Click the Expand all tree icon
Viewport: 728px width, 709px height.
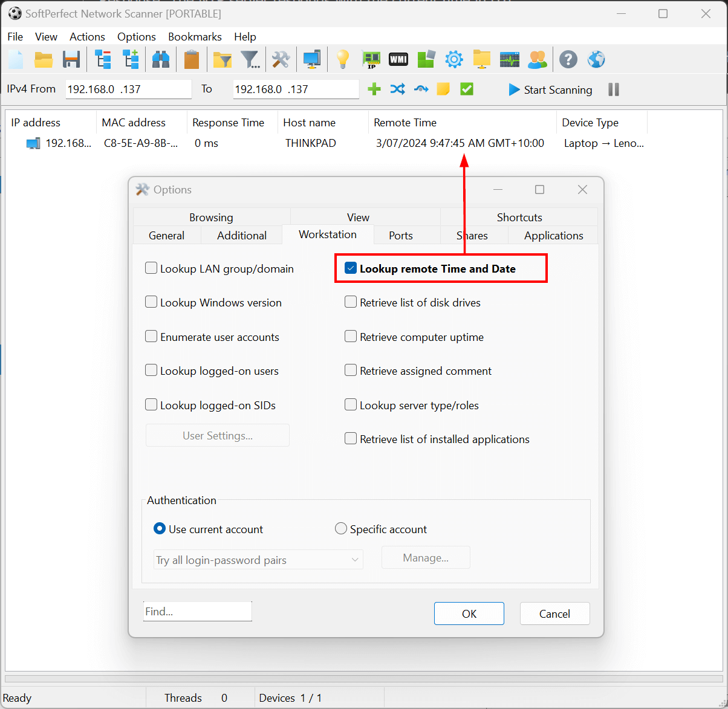pos(131,59)
